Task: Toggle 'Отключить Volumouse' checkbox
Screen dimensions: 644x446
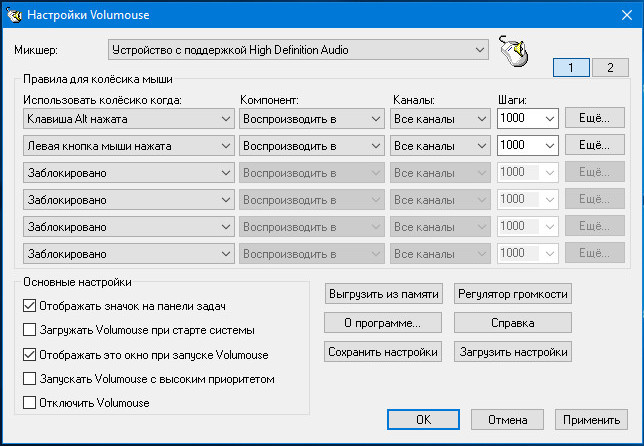Action: [x=29, y=403]
